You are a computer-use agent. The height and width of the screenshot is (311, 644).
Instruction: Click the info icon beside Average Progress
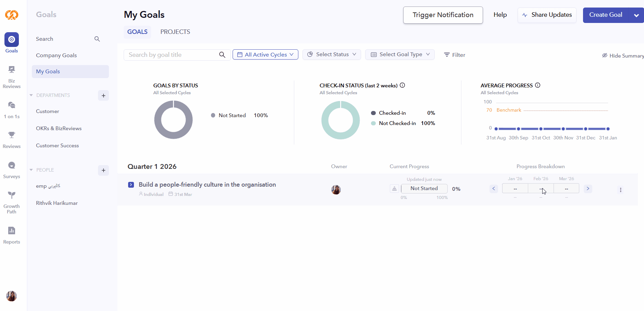(537, 85)
